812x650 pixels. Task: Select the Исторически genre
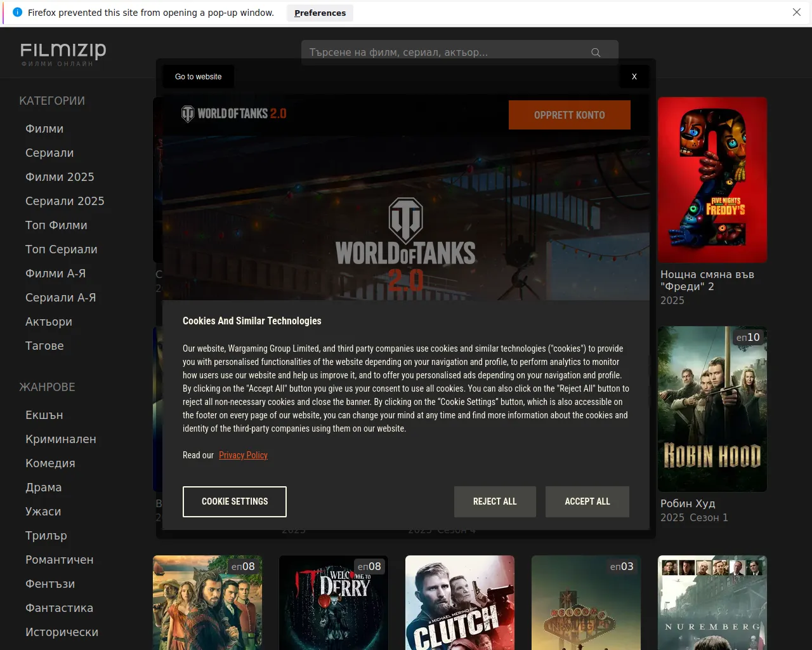tap(62, 632)
